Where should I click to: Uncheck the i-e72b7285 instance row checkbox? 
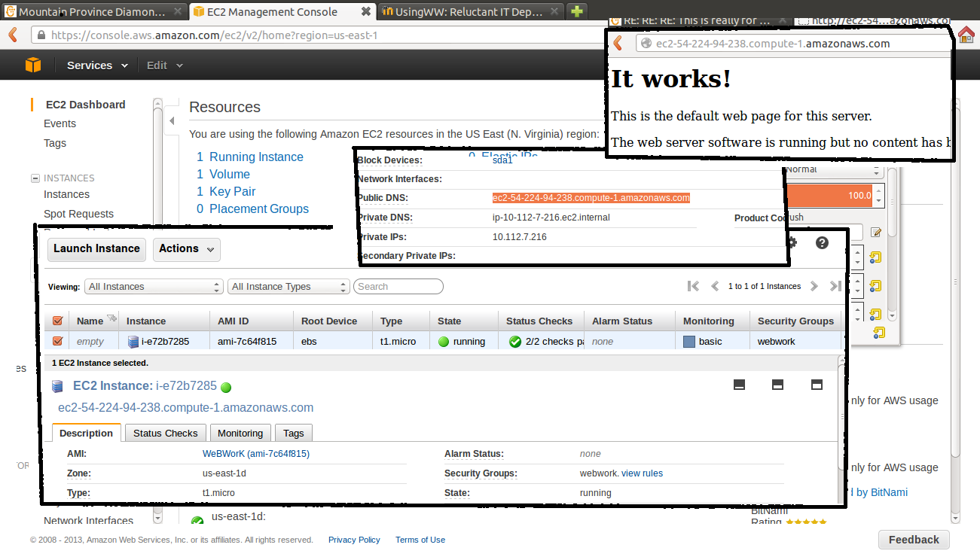[57, 341]
